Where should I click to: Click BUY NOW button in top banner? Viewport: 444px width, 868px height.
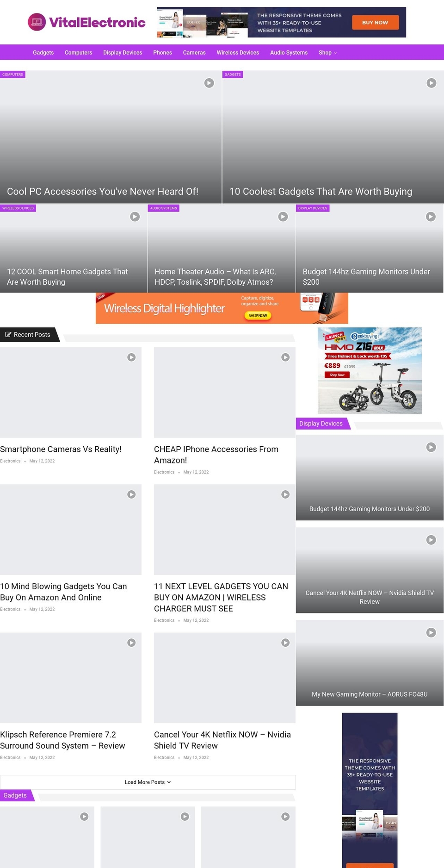[x=375, y=22]
